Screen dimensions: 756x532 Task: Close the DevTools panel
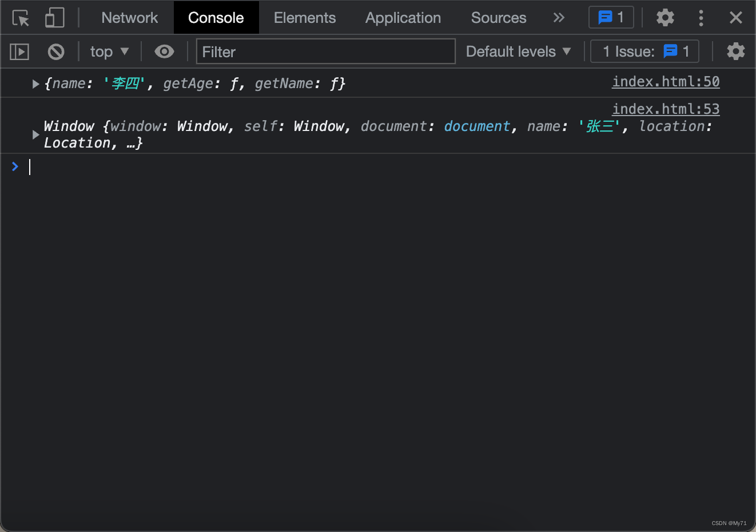(x=736, y=18)
